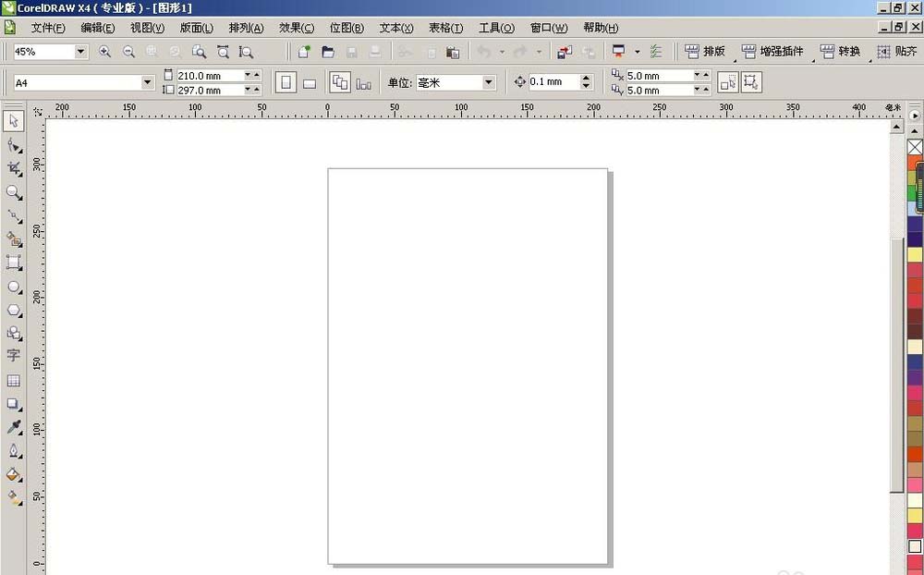Select the Interactive Blend tool
Image resolution: width=924 pixels, height=575 pixels.
14,404
